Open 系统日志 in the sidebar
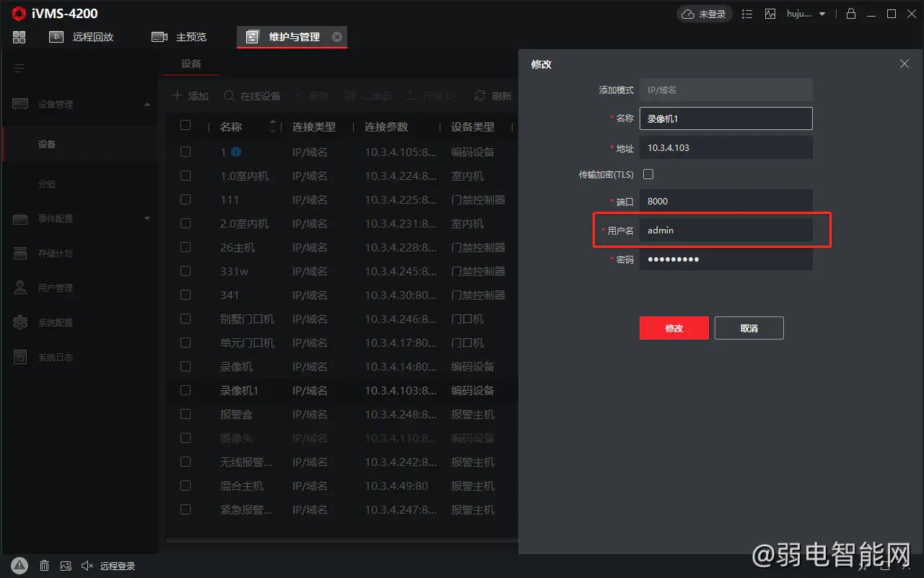Screen dimensions: 924x578 click(x=56, y=357)
